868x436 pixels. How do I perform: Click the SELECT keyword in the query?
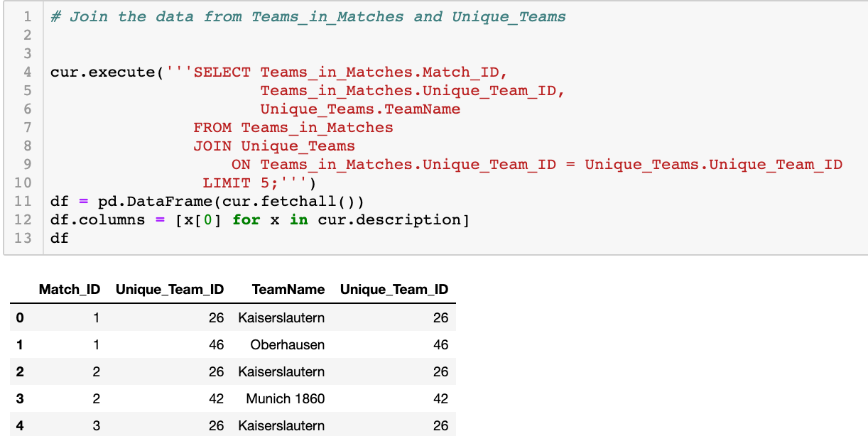(x=222, y=72)
